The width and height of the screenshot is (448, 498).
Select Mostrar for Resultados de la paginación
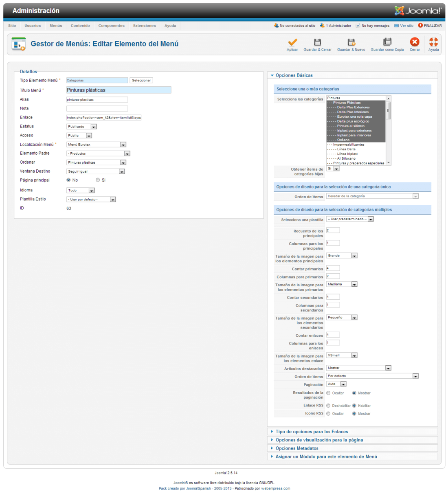click(x=354, y=393)
